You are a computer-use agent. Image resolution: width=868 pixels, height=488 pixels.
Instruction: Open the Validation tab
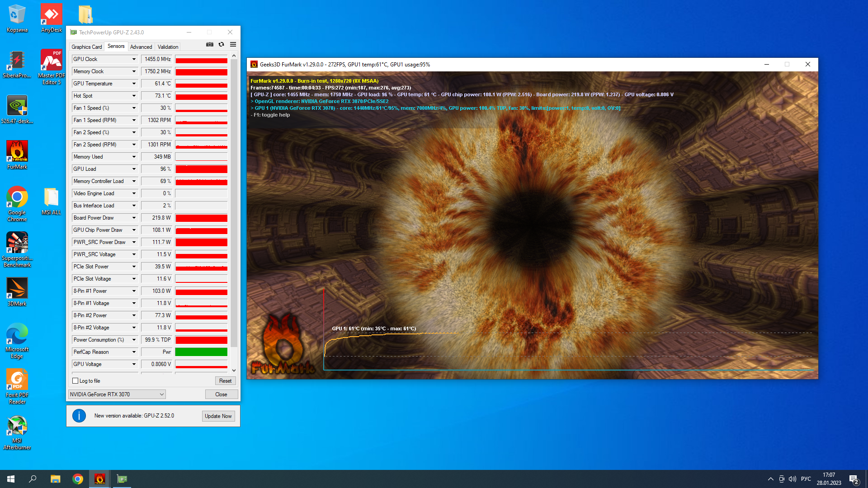coord(168,47)
